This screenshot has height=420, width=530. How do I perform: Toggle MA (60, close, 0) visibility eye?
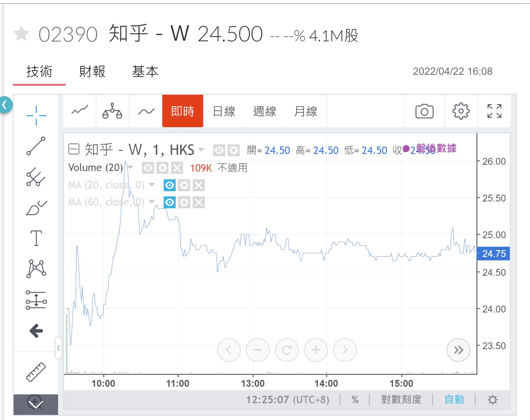click(x=170, y=203)
